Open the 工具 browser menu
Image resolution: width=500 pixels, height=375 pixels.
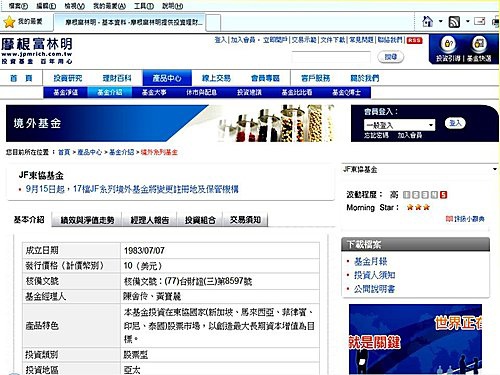[x=144, y=6]
